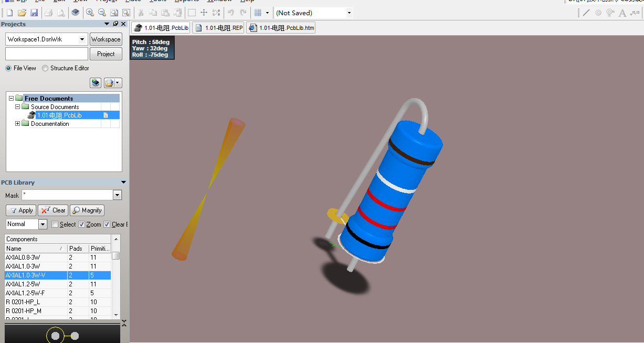Click the Paste icon in the toolbar
The image size is (644, 343).
165,13
